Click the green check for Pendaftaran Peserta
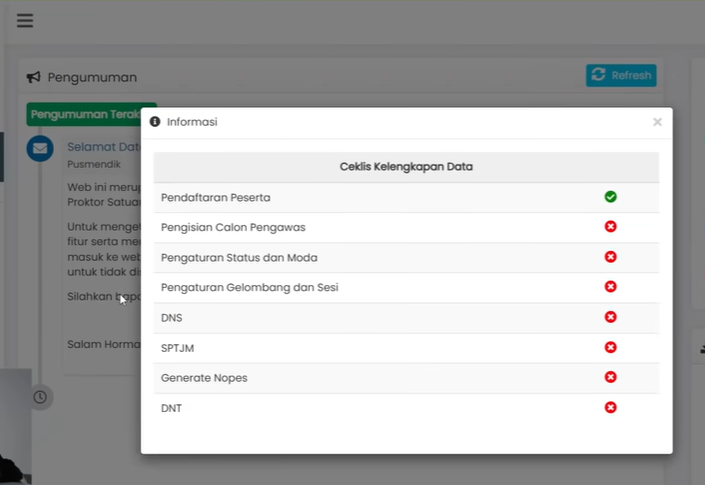 (610, 197)
